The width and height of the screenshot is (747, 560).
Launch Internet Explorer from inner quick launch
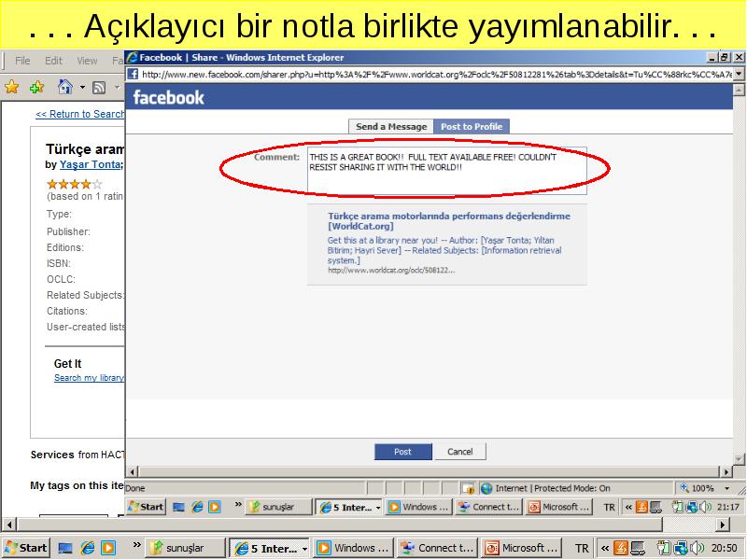197,507
